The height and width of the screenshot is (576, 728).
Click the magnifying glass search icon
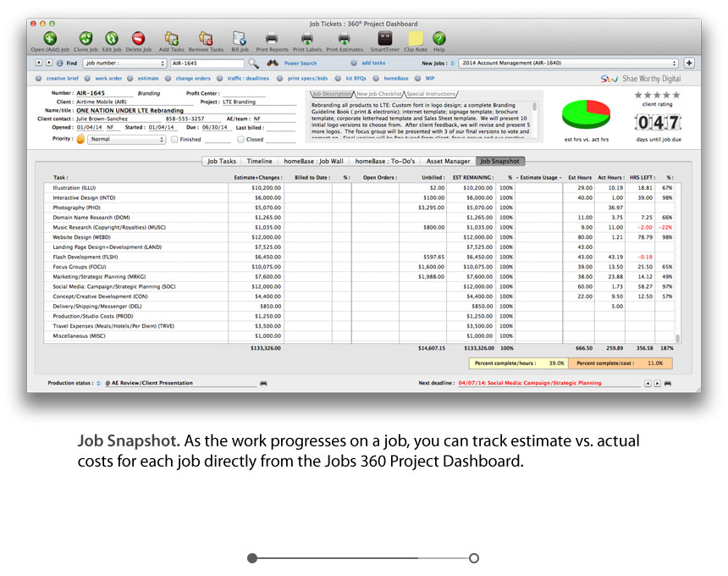[253, 64]
